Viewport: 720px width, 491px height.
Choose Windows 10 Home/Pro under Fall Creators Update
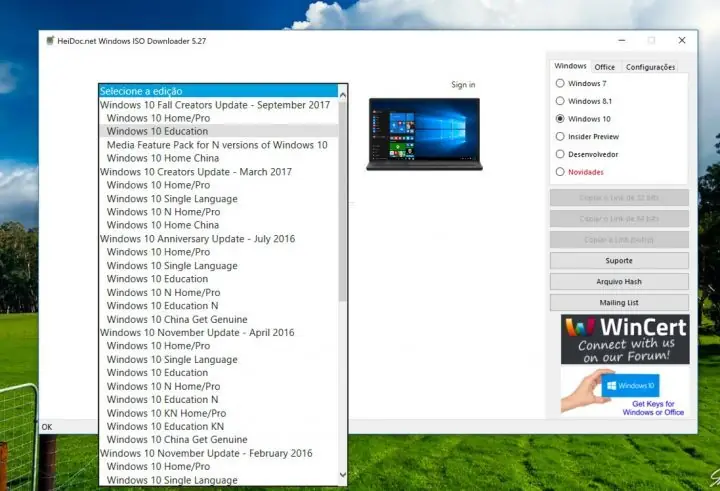click(219, 118)
